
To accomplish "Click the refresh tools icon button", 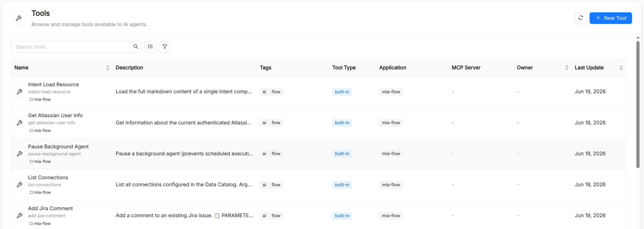I will 581,18.
